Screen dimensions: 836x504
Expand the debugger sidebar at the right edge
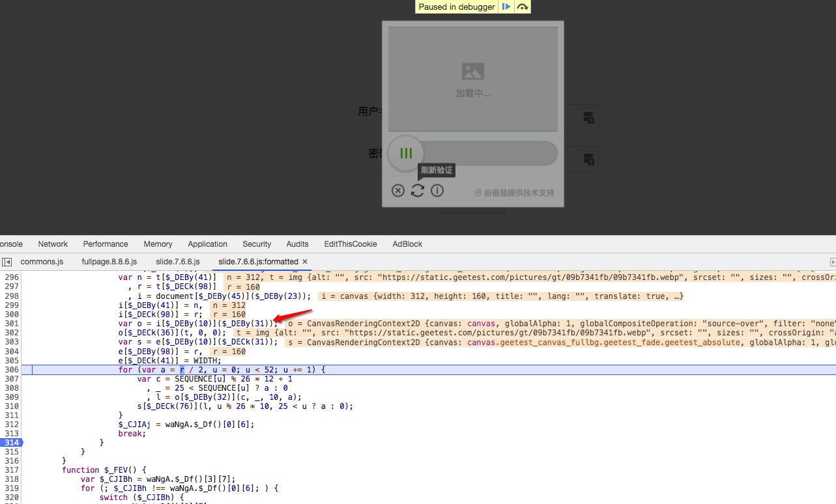(832, 262)
